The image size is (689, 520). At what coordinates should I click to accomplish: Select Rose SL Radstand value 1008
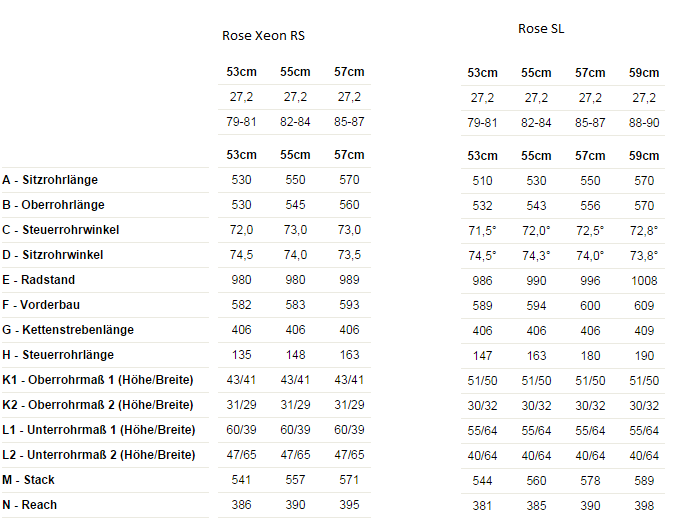644,281
